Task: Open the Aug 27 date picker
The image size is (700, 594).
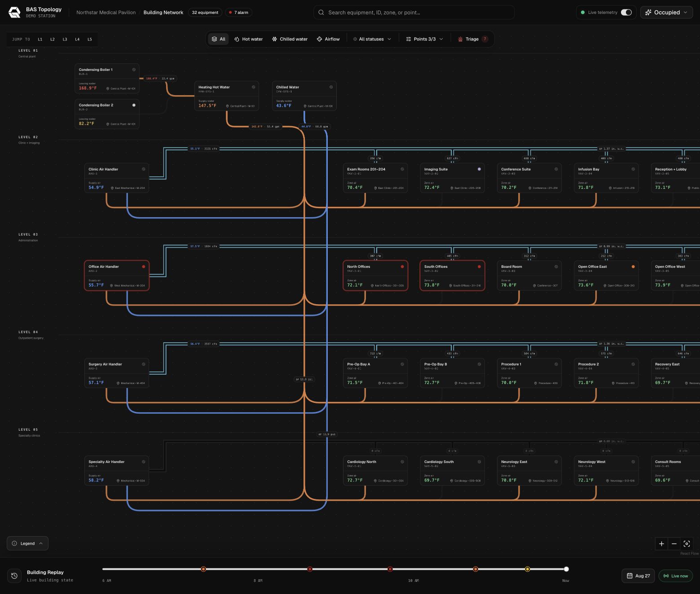Action: click(638, 576)
